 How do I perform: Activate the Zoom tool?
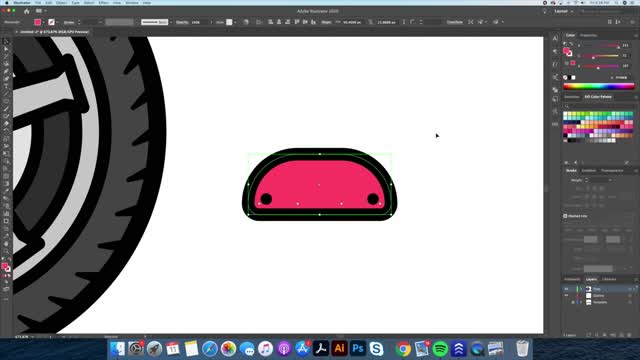[x=6, y=251]
